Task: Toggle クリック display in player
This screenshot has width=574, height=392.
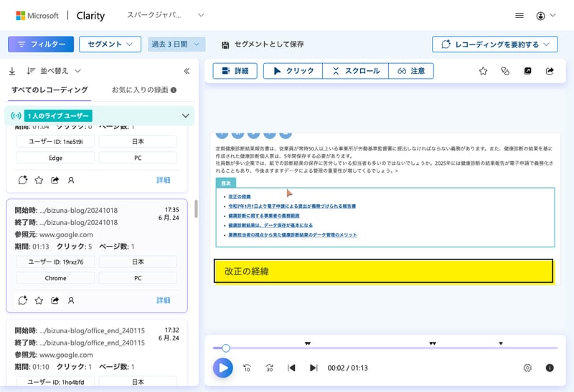Action: (x=293, y=71)
